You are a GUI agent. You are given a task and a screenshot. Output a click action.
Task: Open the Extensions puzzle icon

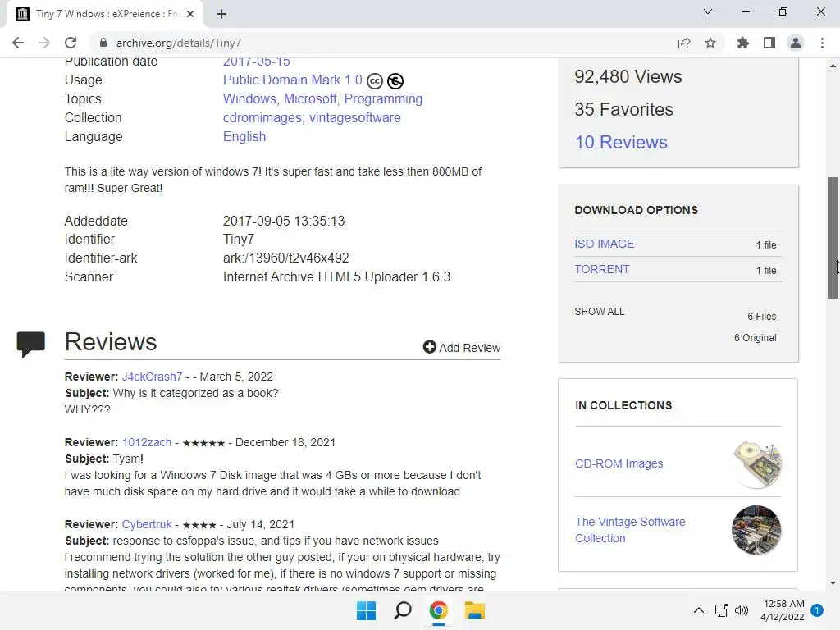pos(742,43)
